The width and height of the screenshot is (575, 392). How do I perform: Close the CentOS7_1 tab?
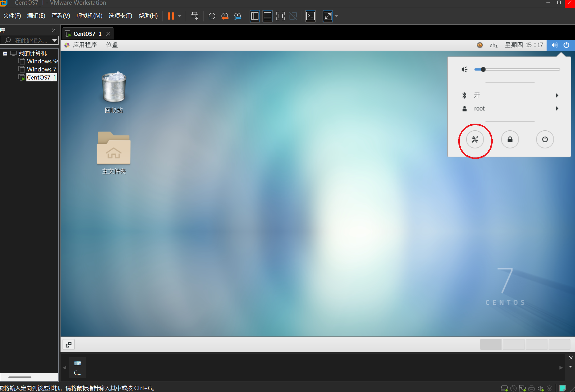108,34
